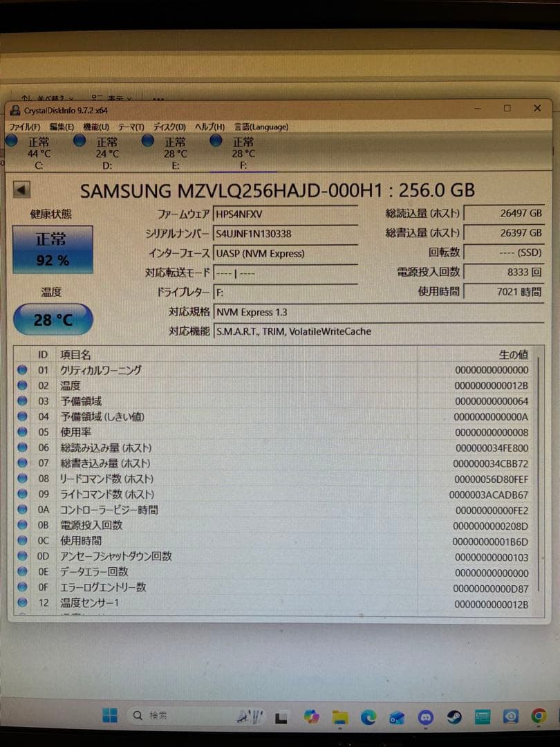This screenshot has height=747, width=560.
Task: Click status dot for 使用率 row
Action: click(22, 432)
